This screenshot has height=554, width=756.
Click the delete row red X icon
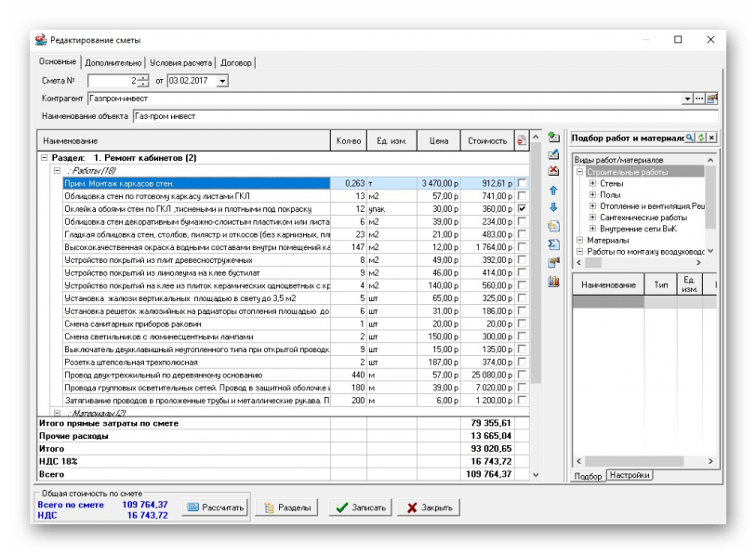point(553,171)
